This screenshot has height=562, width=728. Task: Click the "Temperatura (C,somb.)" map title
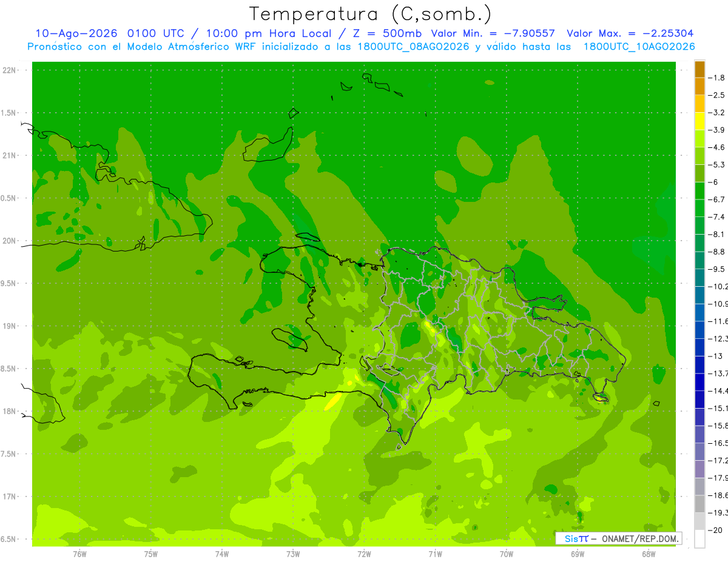371,14
